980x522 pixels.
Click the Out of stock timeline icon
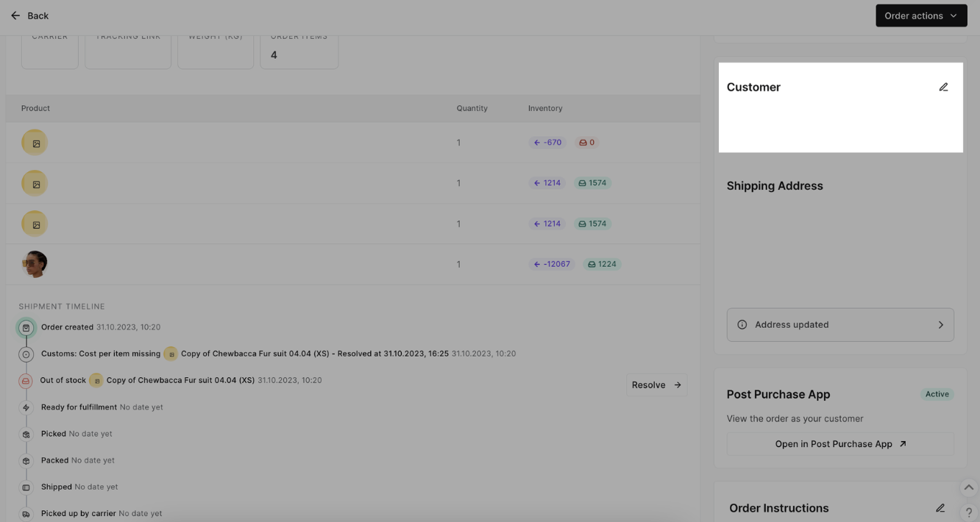point(26,381)
